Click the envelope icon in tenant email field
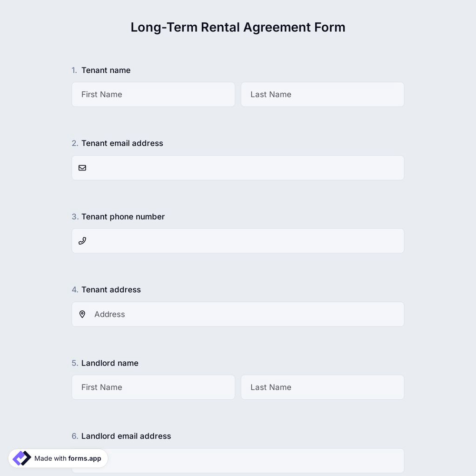 (x=82, y=168)
